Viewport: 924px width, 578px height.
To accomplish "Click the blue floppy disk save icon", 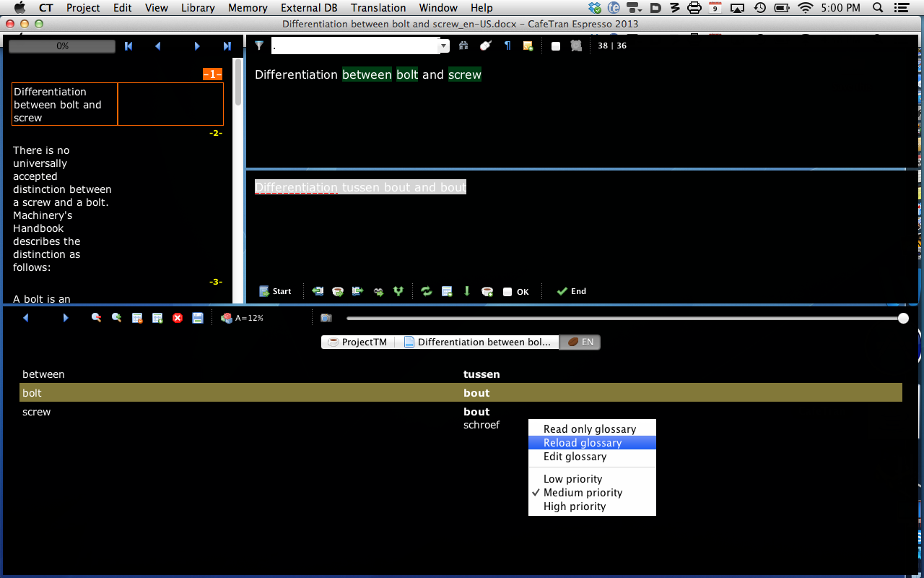I will coord(198,318).
